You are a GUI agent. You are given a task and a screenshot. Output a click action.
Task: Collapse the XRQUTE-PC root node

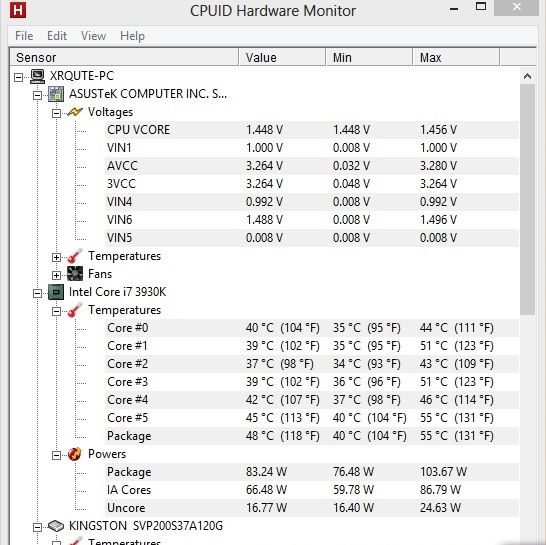coord(18,77)
